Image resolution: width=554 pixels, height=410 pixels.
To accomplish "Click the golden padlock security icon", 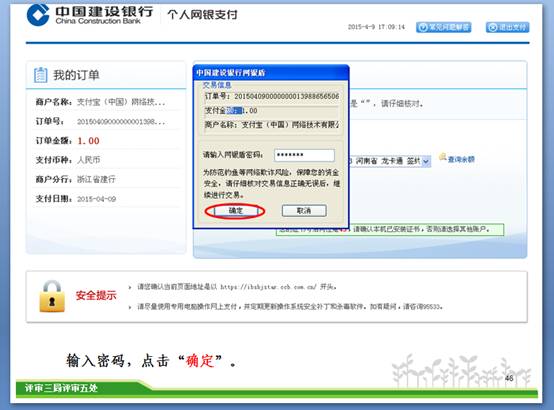I will tap(52, 297).
